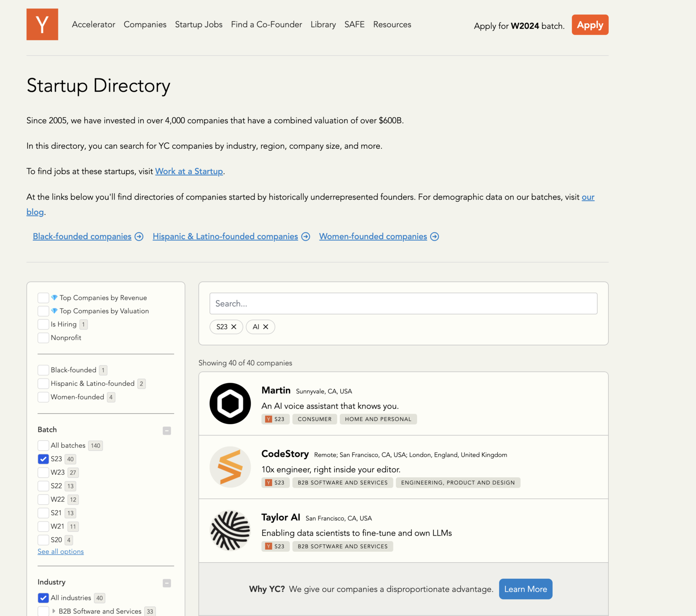Click the S23 batch tag on CodeStory
Image resolution: width=696 pixels, height=616 pixels.
tap(275, 483)
